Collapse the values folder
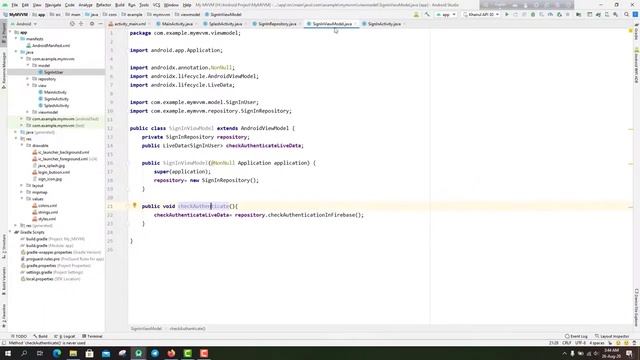The image size is (640, 360). [x=22, y=199]
